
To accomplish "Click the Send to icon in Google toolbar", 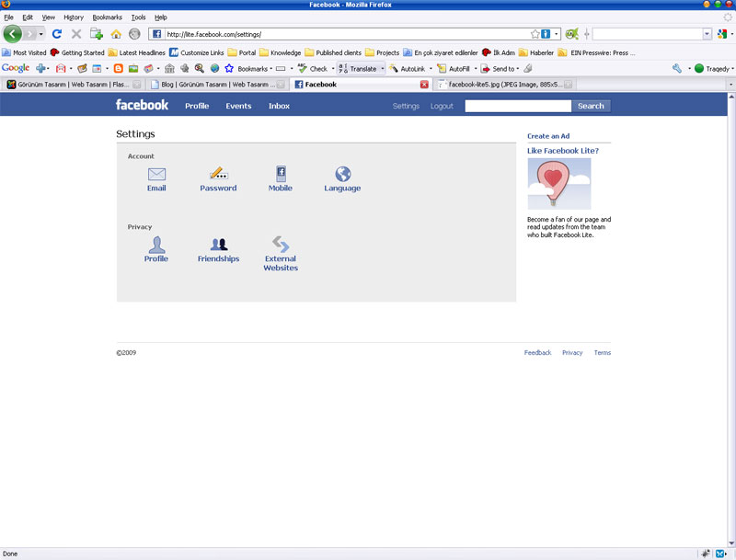I will point(486,68).
